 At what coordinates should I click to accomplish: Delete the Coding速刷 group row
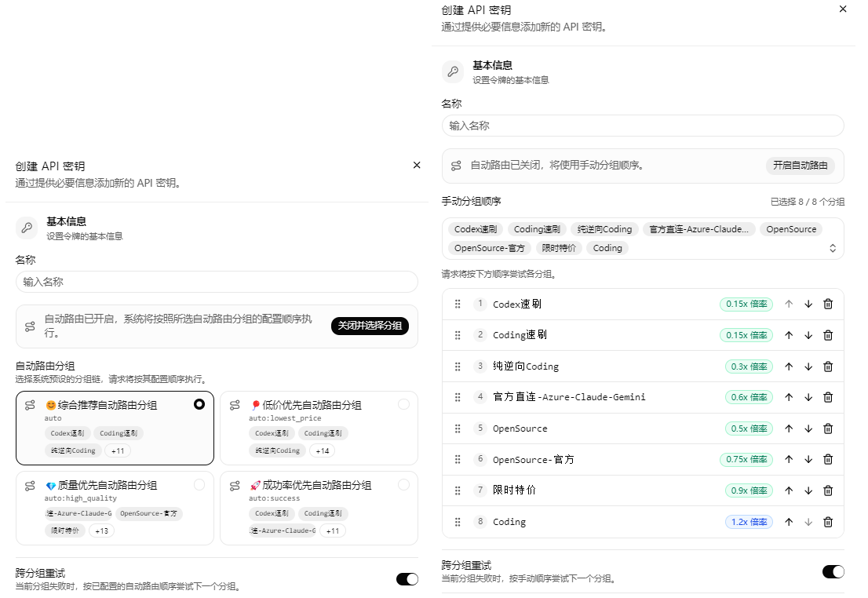(828, 335)
